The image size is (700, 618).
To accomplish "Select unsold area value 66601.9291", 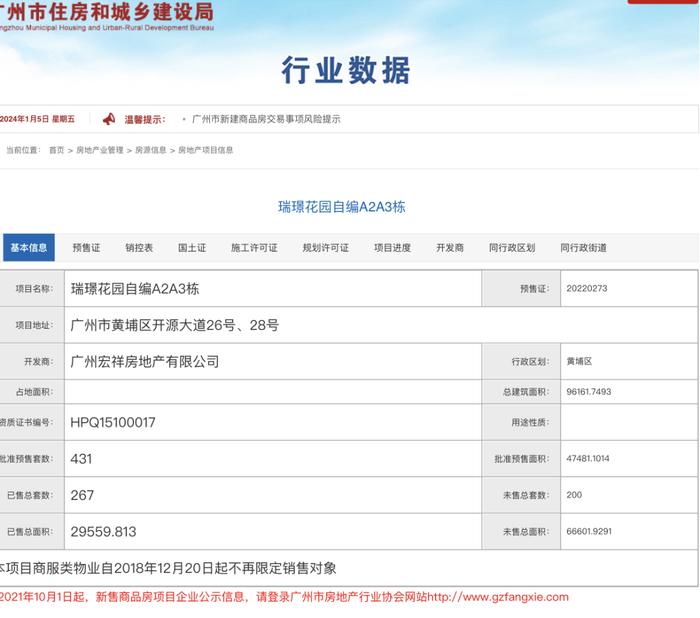I will [x=589, y=531].
